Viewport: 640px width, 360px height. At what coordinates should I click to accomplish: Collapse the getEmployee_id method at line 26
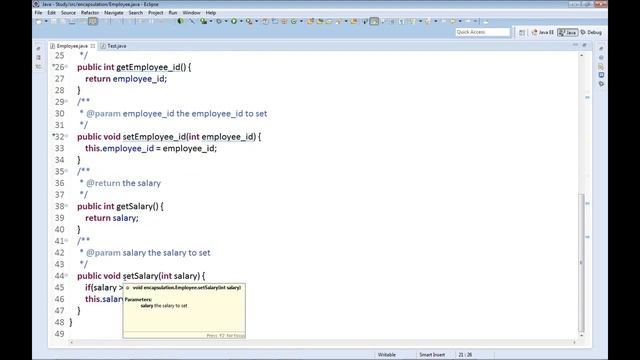67,67
